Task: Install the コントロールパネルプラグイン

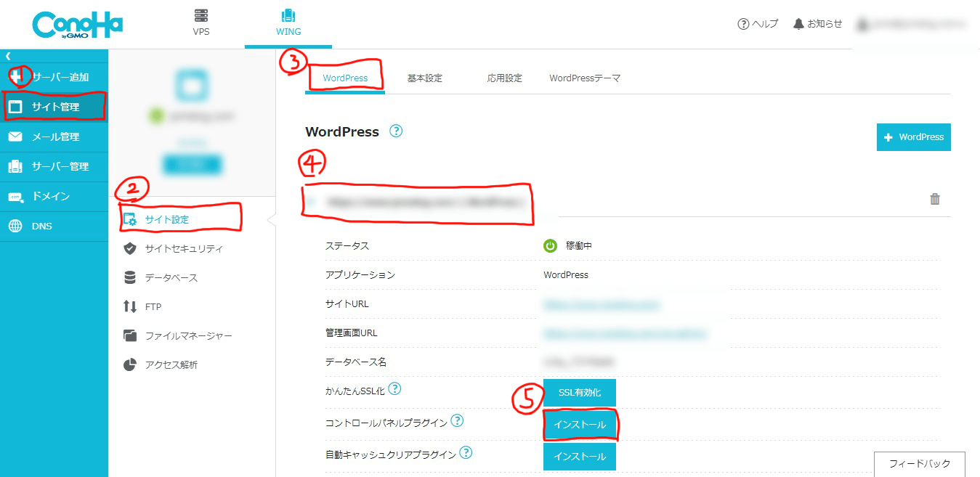Action: coord(579,425)
